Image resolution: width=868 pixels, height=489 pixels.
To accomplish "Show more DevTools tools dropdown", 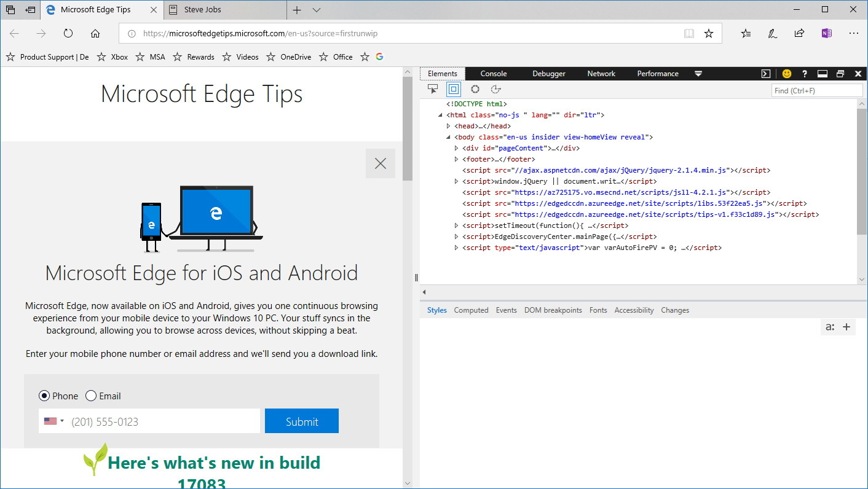I will point(698,74).
